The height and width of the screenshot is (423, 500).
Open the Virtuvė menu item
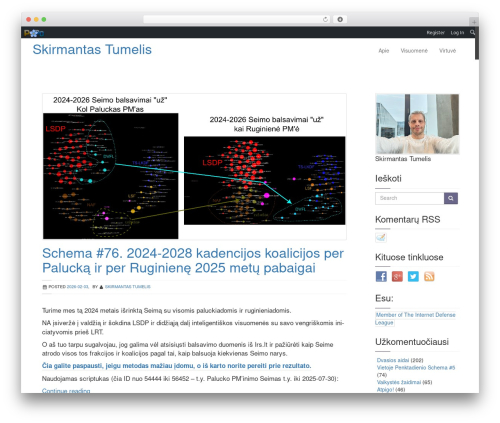(x=447, y=51)
